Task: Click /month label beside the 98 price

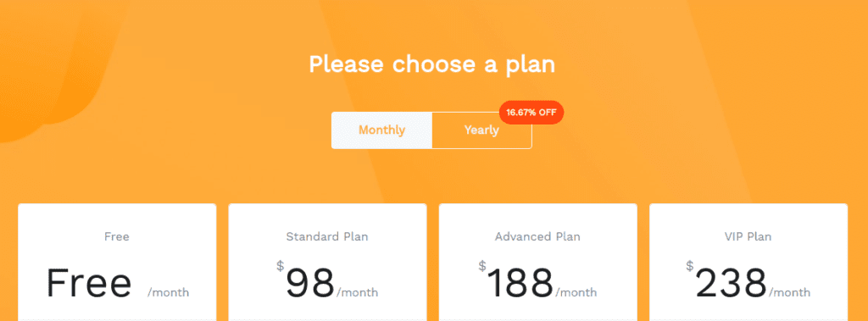Action: click(357, 292)
